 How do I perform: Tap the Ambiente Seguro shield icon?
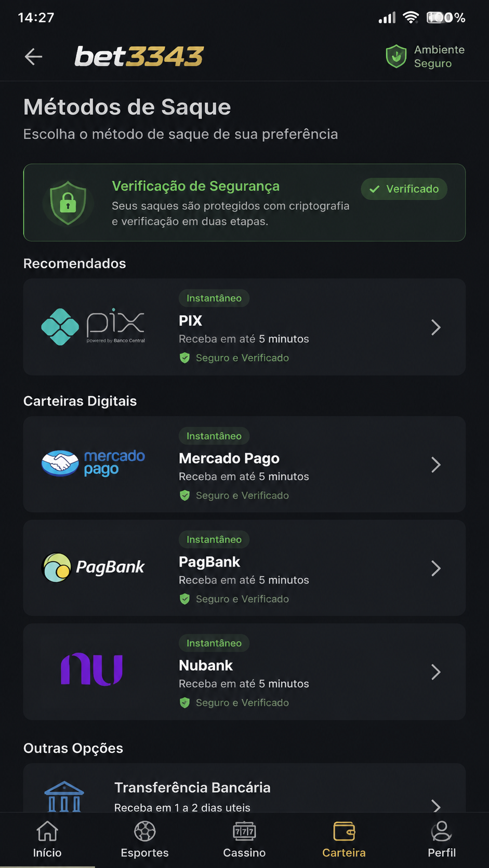pos(396,56)
